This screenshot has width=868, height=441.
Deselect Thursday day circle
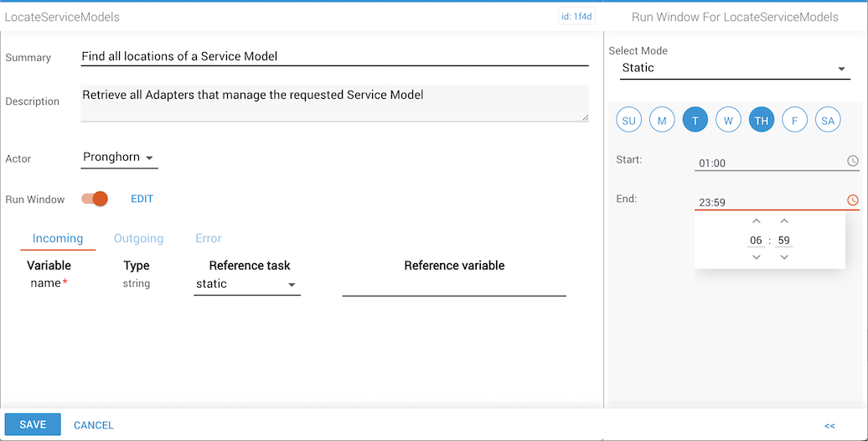tap(762, 120)
